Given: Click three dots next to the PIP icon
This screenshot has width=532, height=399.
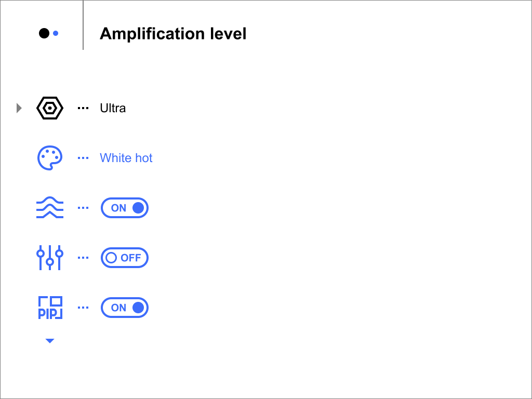Looking at the screenshot, I should click(83, 308).
